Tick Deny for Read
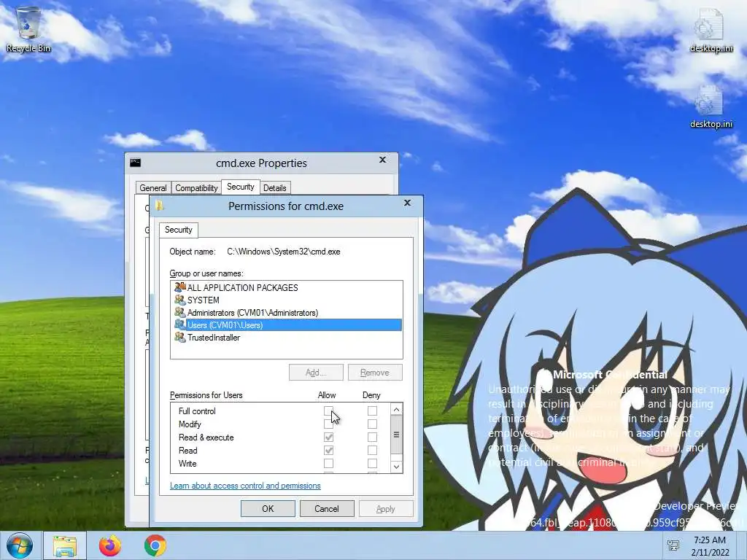 coord(372,450)
